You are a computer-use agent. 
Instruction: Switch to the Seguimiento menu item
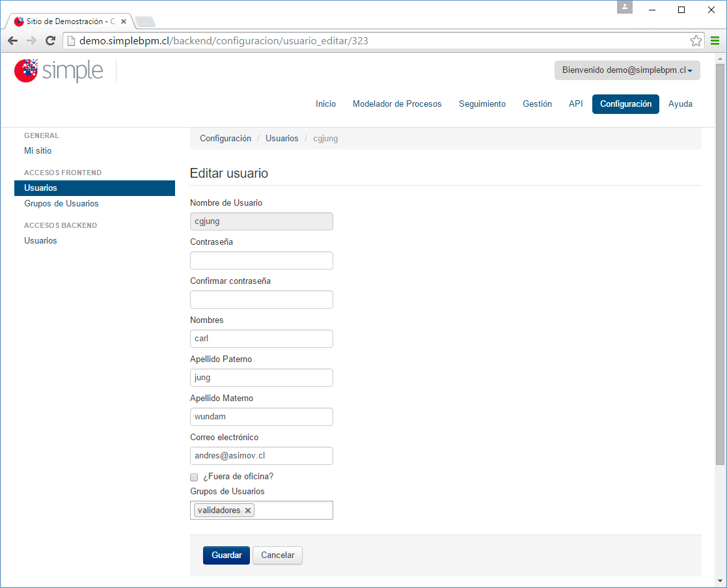pos(482,104)
